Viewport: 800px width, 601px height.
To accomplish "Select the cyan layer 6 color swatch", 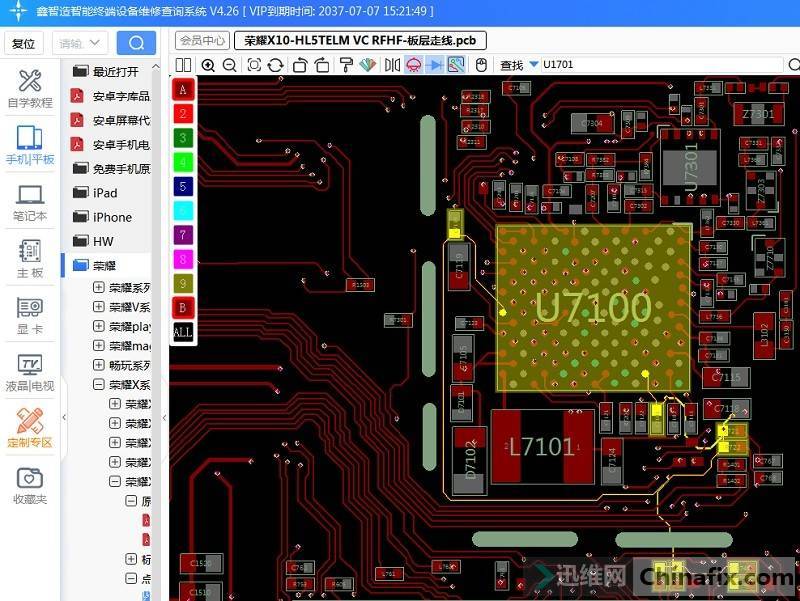I will pyautogui.click(x=183, y=210).
